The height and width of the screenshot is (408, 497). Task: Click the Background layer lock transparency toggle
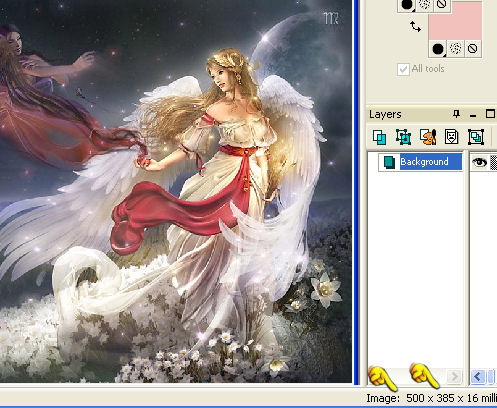(494, 163)
